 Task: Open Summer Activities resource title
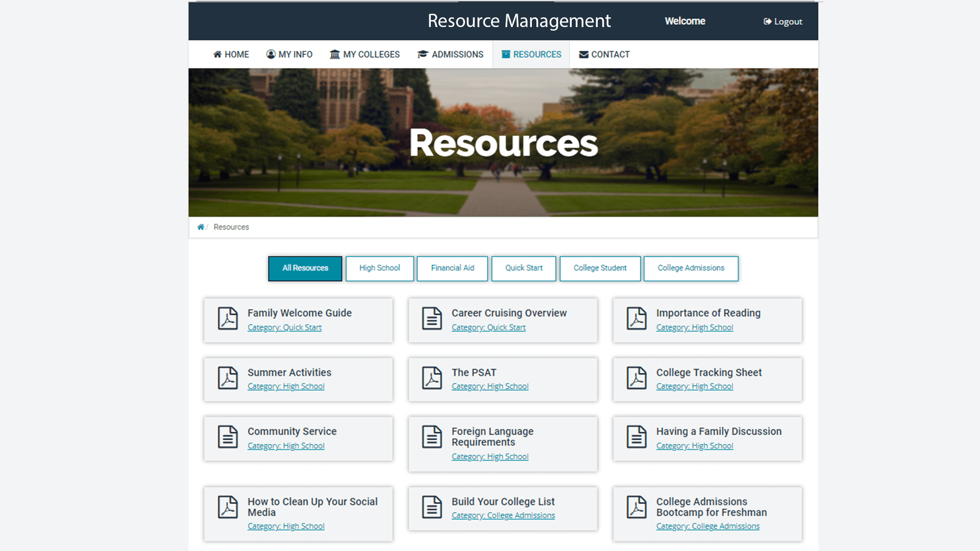(289, 372)
